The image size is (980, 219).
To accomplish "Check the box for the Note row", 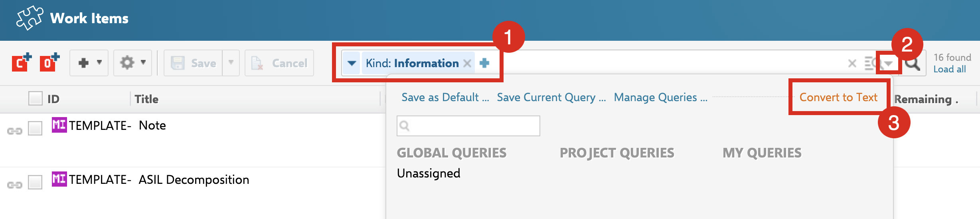I will click(x=35, y=128).
